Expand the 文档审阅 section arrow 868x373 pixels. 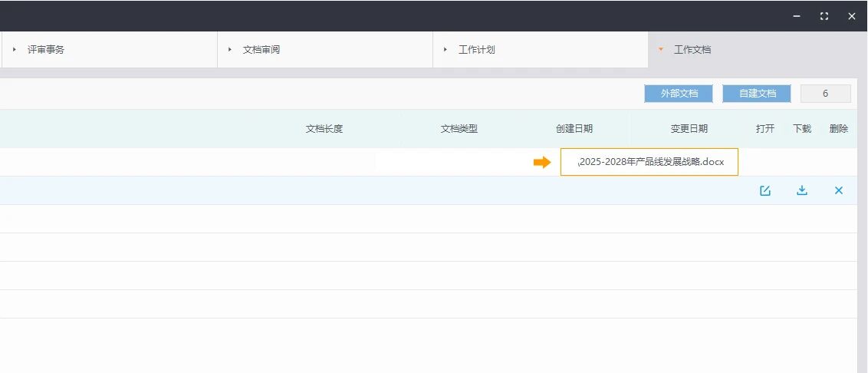click(x=230, y=49)
